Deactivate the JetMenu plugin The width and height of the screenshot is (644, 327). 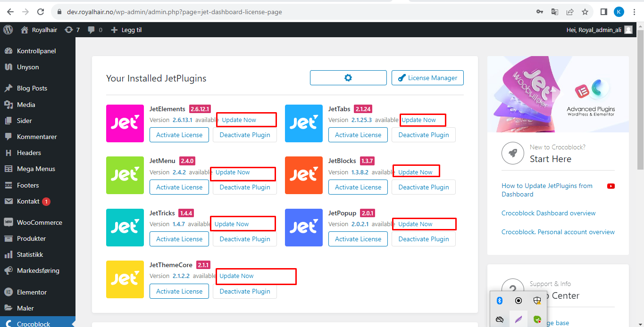245,187
